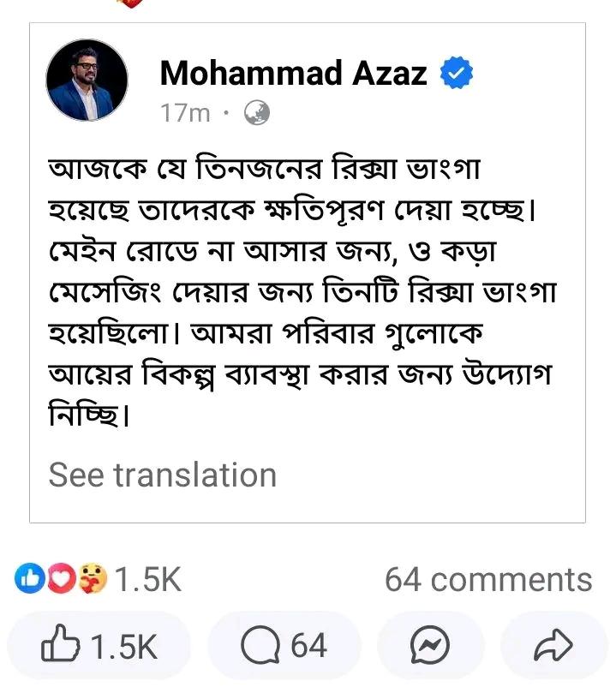
Task: Open the 17m post timestamp
Action: click(185, 113)
